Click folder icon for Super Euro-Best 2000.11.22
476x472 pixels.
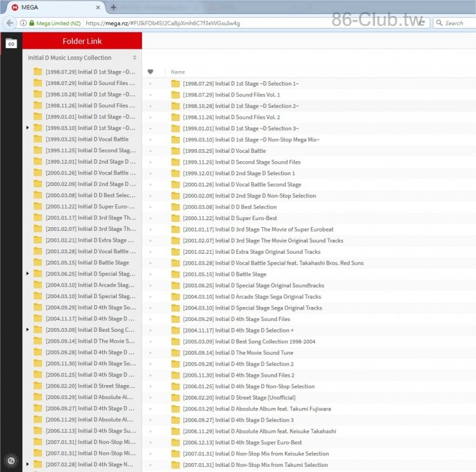(175, 218)
